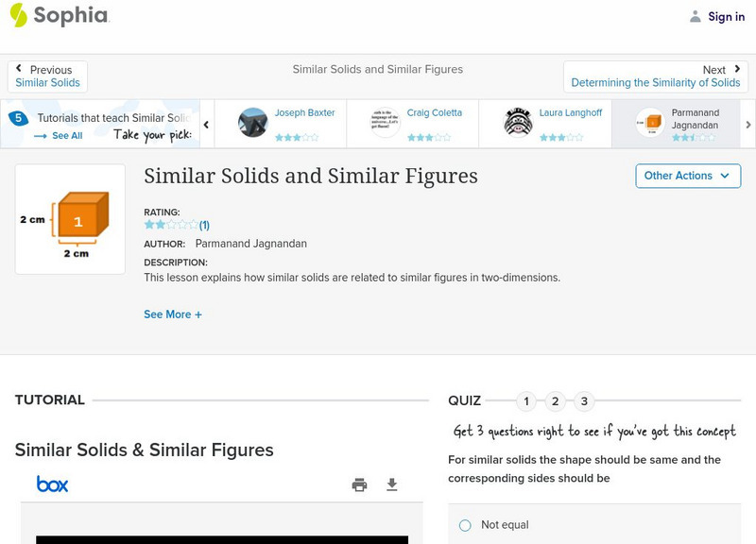Click the user profile icon beside Sign in
This screenshot has width=756, height=544.
pos(696,16)
